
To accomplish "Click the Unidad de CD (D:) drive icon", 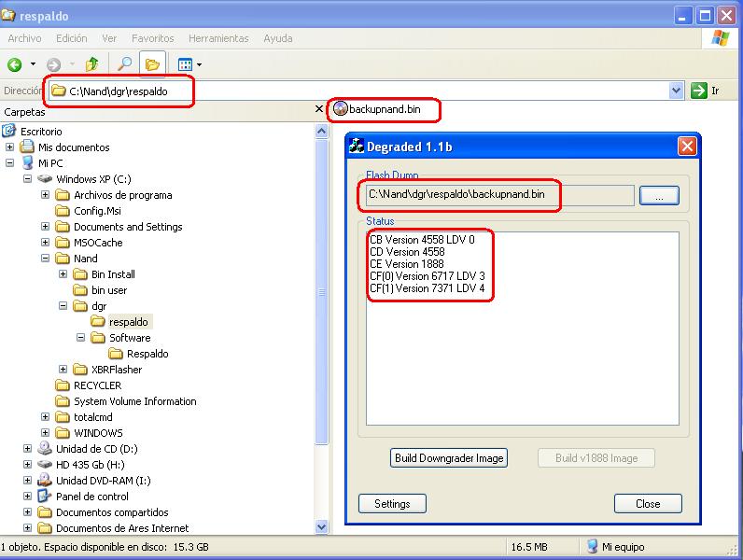I will point(45,448).
